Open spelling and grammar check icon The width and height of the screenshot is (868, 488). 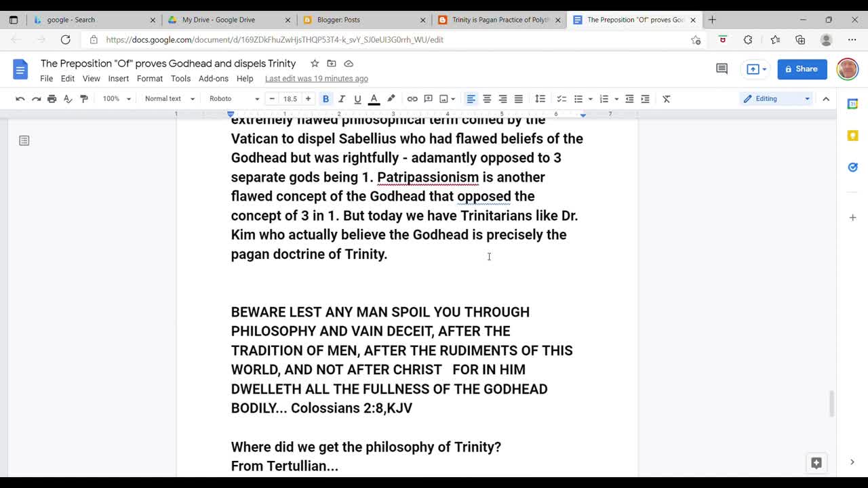pos(68,99)
